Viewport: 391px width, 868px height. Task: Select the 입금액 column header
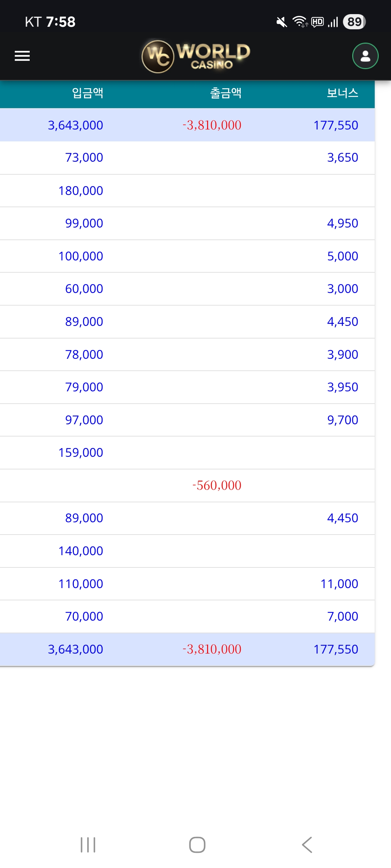click(x=88, y=93)
